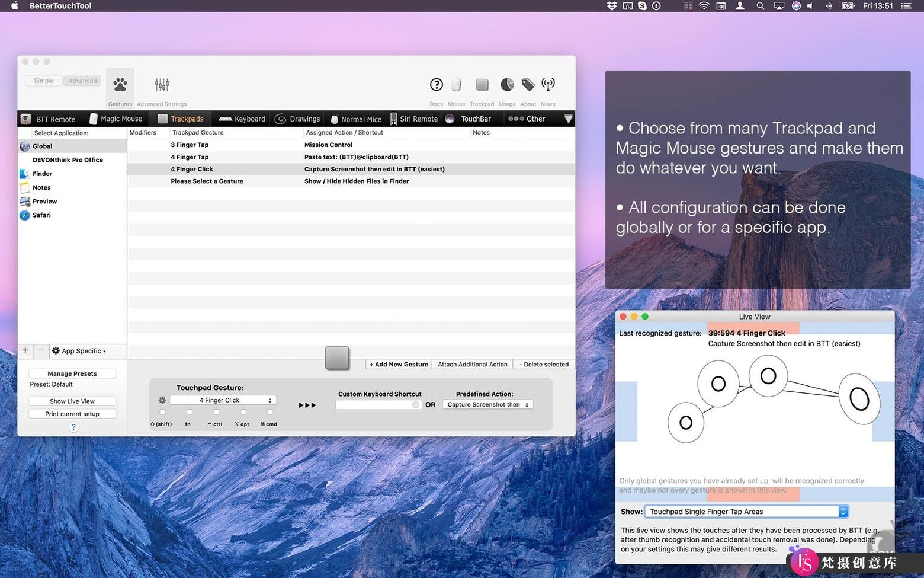The image size is (924, 578).
Task: Open the About tag icon
Action: pyautogui.click(x=528, y=85)
